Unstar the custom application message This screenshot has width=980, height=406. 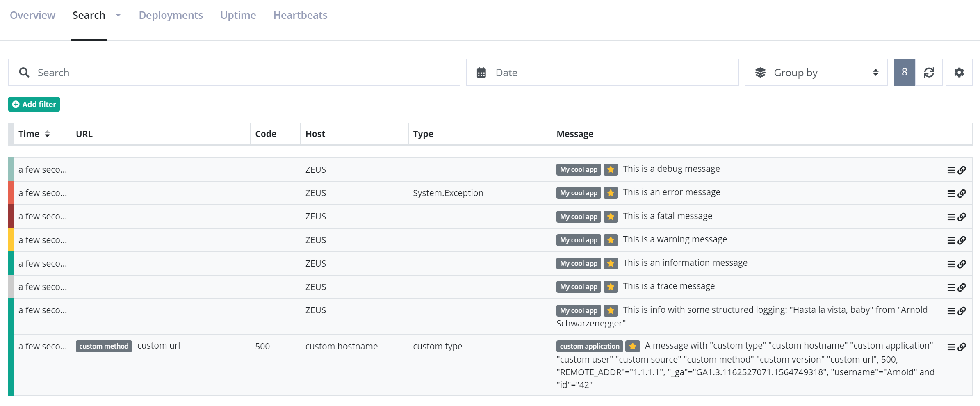633,347
